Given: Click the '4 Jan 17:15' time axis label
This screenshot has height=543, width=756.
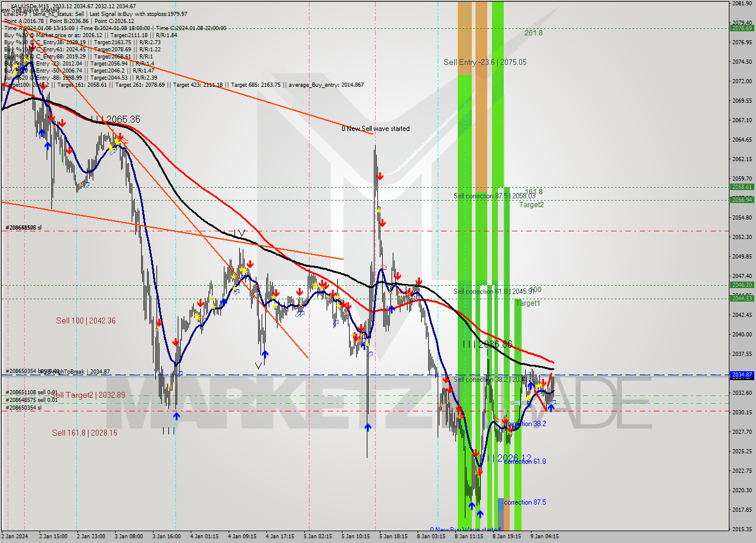Looking at the screenshot, I should [x=279, y=537].
